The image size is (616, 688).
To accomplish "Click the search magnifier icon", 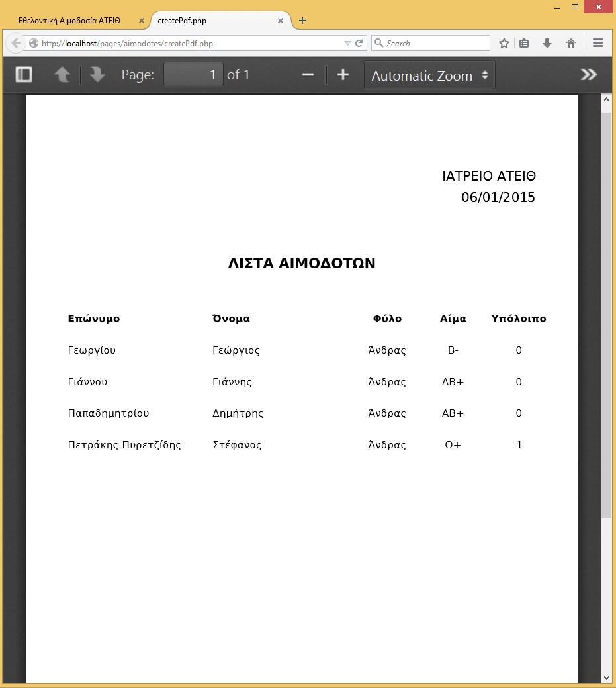I will click(x=379, y=43).
